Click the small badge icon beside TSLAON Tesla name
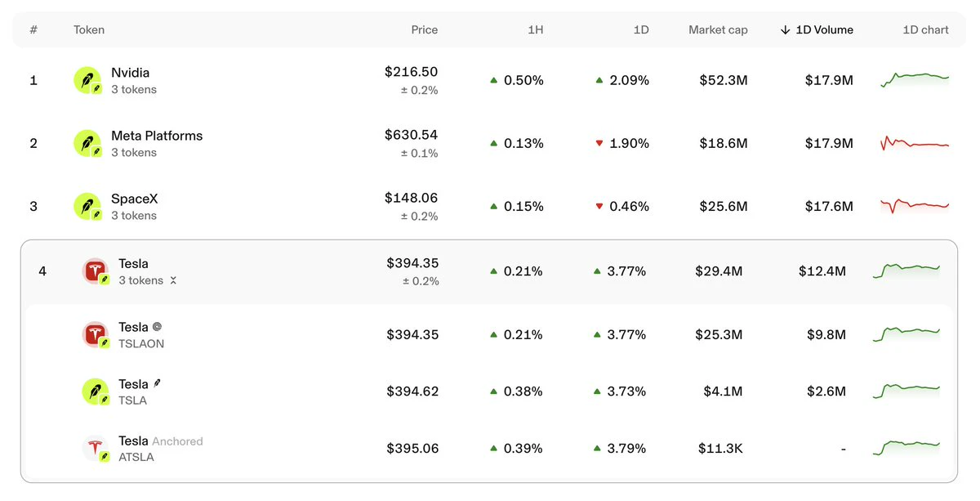The width and height of the screenshot is (980, 501). click(x=157, y=327)
